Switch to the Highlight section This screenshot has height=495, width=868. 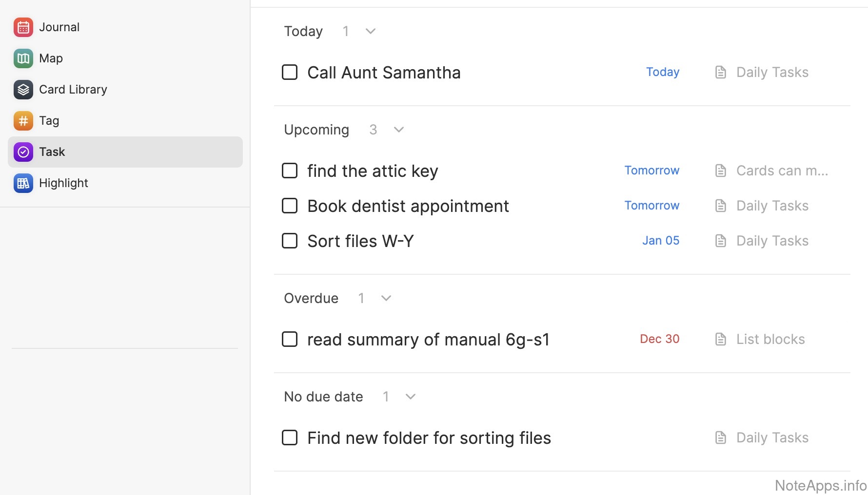pyautogui.click(x=63, y=183)
